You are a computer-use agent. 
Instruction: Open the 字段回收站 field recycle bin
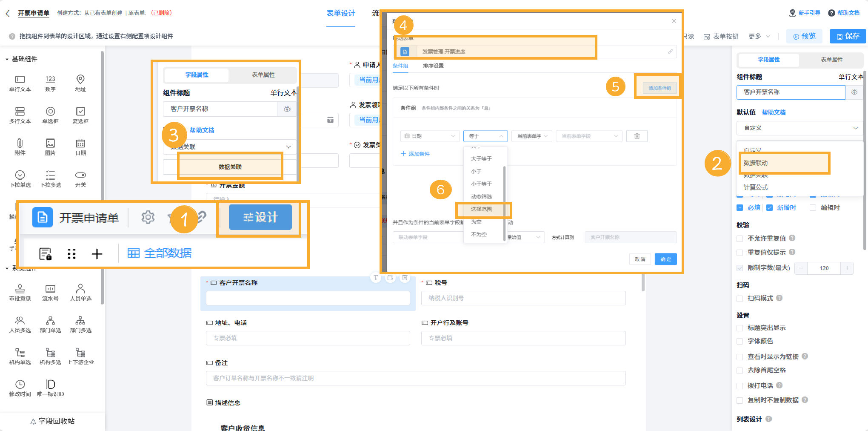52,421
